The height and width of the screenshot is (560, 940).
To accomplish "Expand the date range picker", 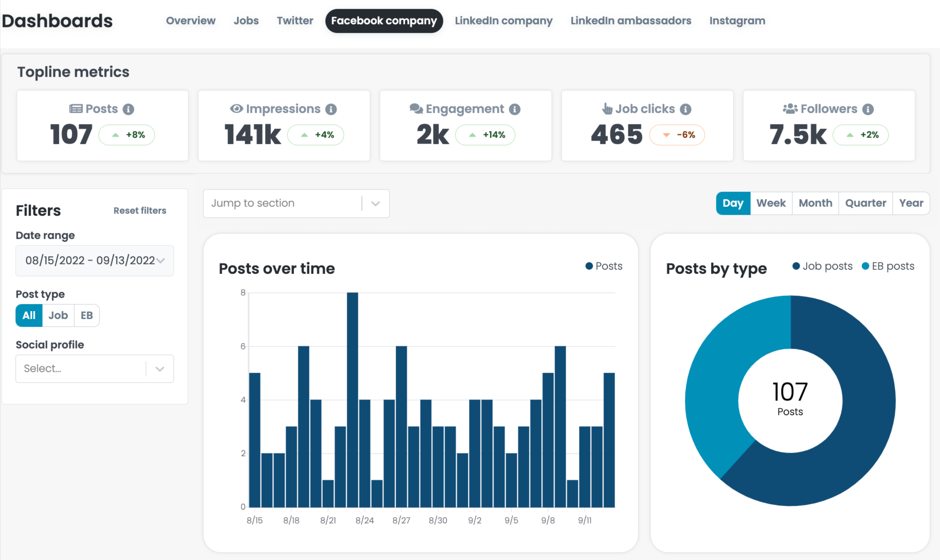I will coord(95,260).
